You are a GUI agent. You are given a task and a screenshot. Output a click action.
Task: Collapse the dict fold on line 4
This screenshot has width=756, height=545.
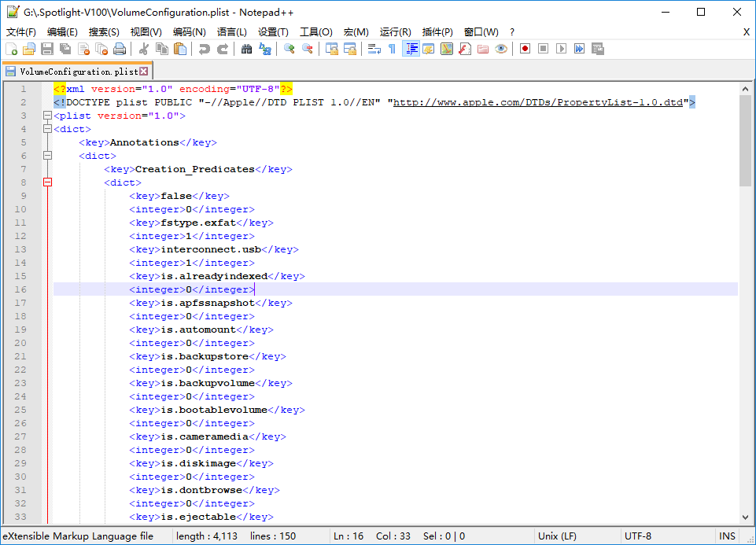47,129
